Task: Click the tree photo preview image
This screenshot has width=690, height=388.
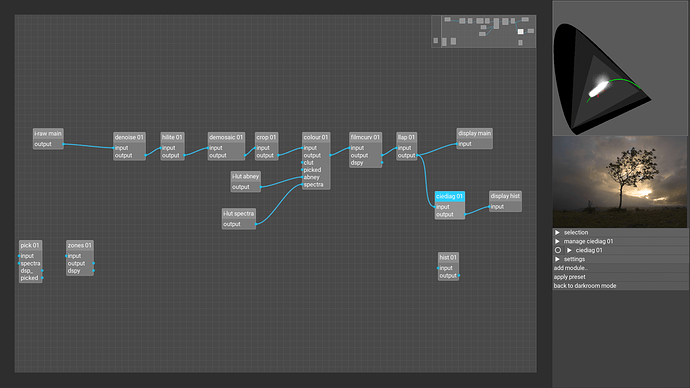Action: point(620,182)
